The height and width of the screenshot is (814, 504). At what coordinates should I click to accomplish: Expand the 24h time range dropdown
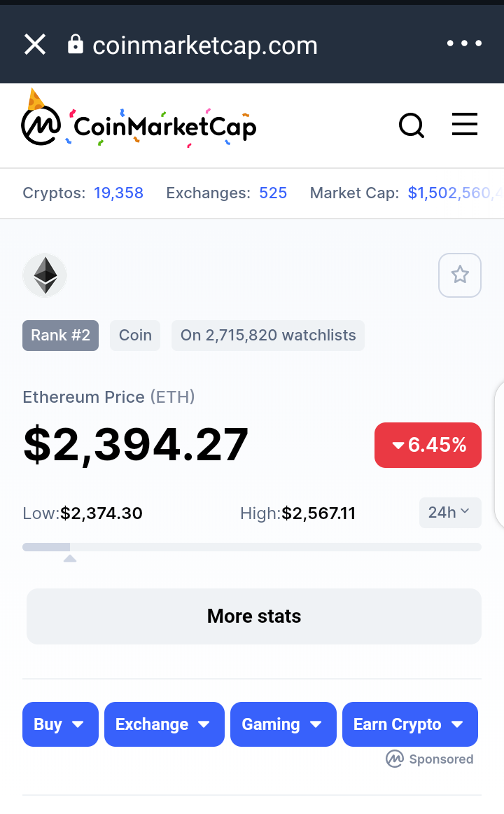tap(450, 513)
